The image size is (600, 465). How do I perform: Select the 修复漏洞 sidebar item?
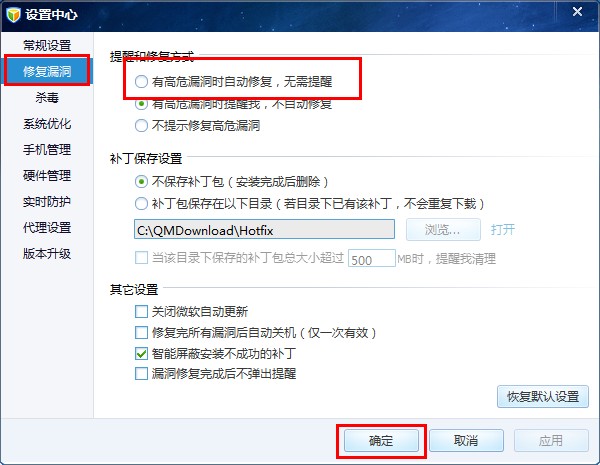tap(47, 71)
